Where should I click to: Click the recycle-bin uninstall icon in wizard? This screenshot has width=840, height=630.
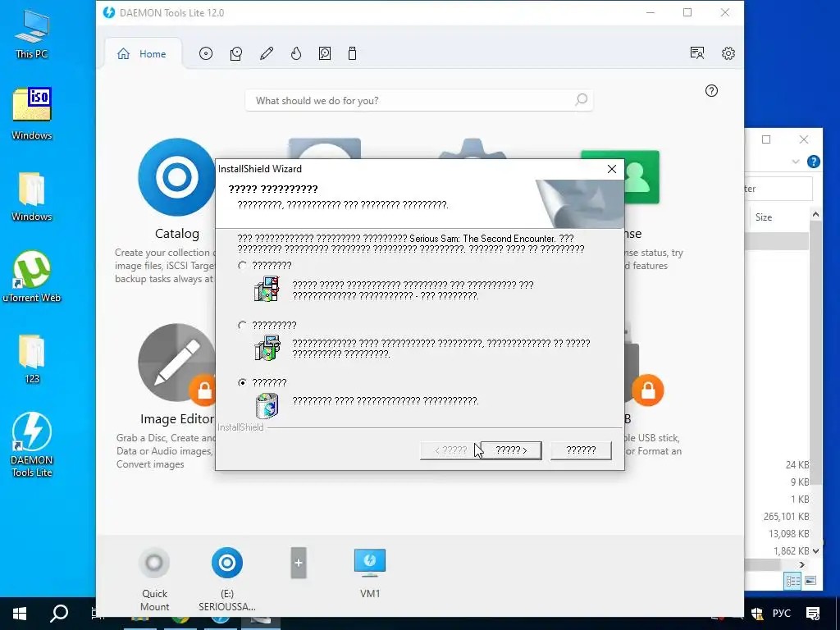pyautogui.click(x=267, y=405)
